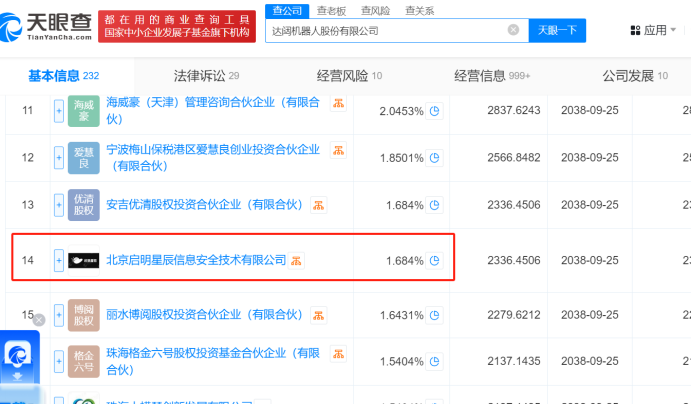Open 珠海格金六号股权投资基金 link
692x404 pixels.
(213, 361)
